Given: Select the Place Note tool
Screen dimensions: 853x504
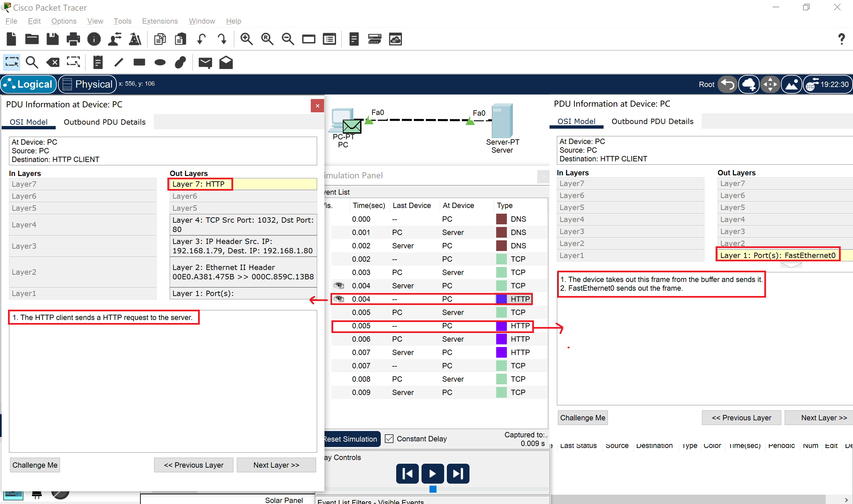Looking at the screenshot, I should [x=98, y=62].
